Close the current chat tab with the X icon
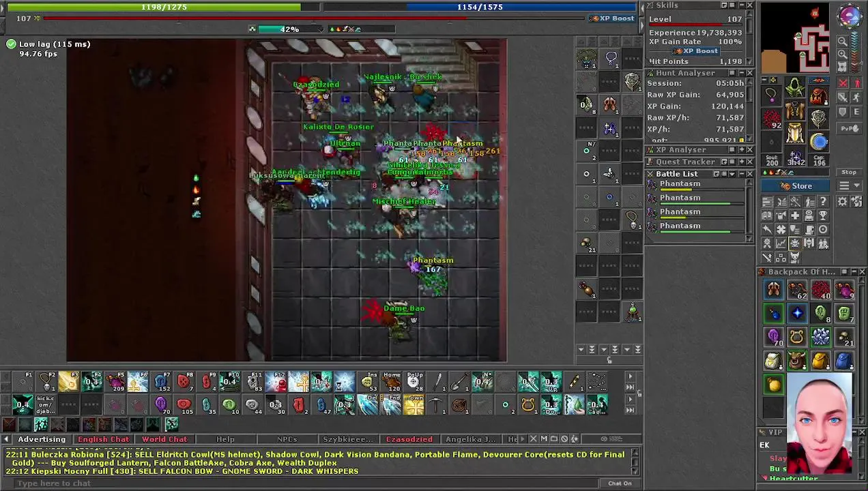868x491 pixels. tap(534, 438)
